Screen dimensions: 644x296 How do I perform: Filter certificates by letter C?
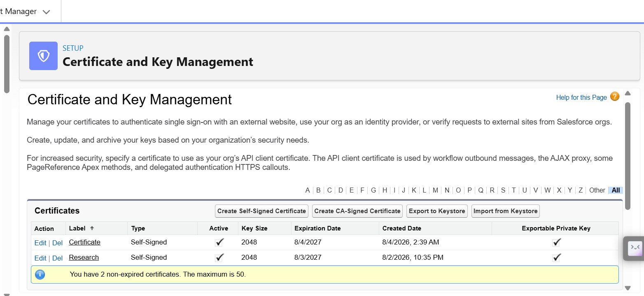329,190
